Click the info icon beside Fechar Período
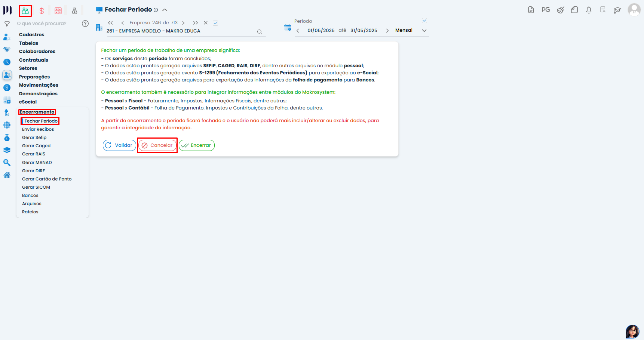Image resolution: width=644 pixels, height=340 pixels. coord(156,10)
